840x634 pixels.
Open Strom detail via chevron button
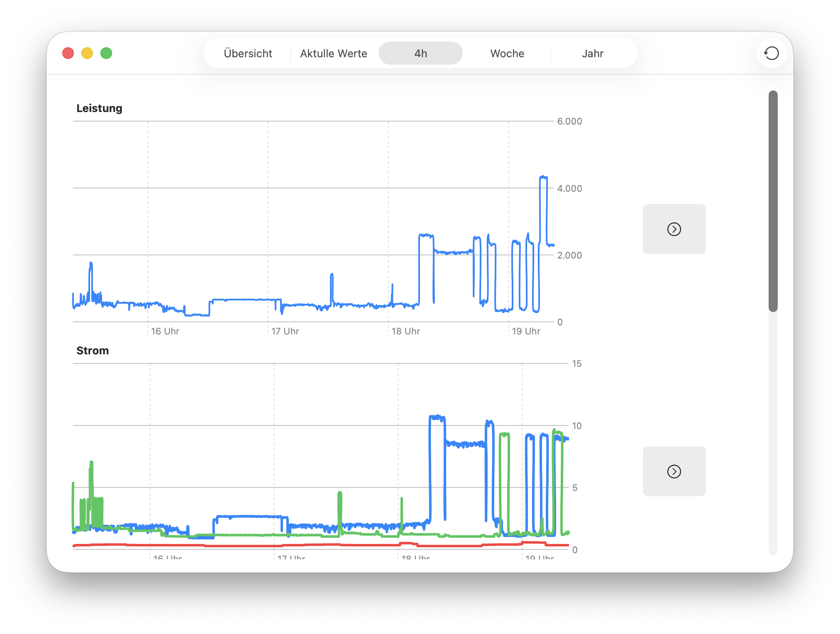674,471
